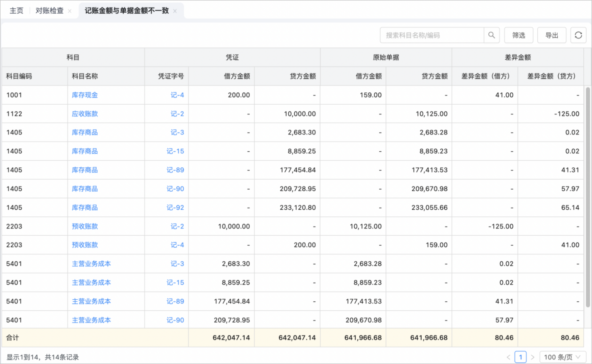Viewport: 592px width, 364px height.
Task: Open voucher 记-2 for 应收账款
Action: click(x=177, y=114)
